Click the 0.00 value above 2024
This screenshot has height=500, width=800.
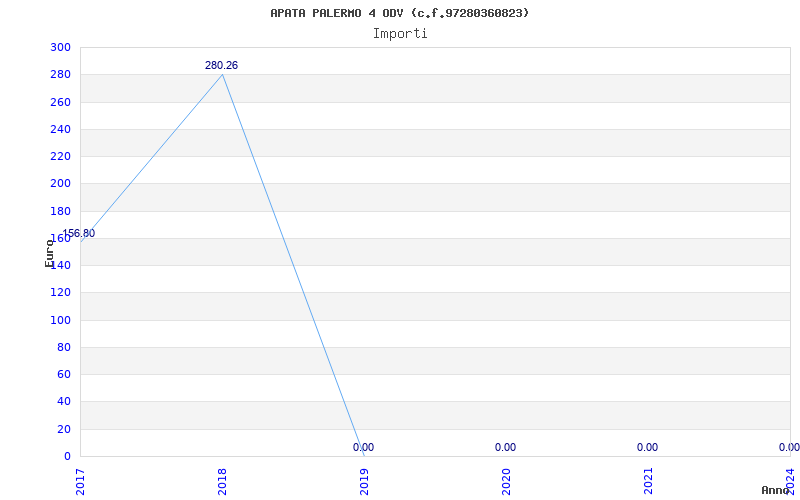pyautogui.click(x=789, y=447)
